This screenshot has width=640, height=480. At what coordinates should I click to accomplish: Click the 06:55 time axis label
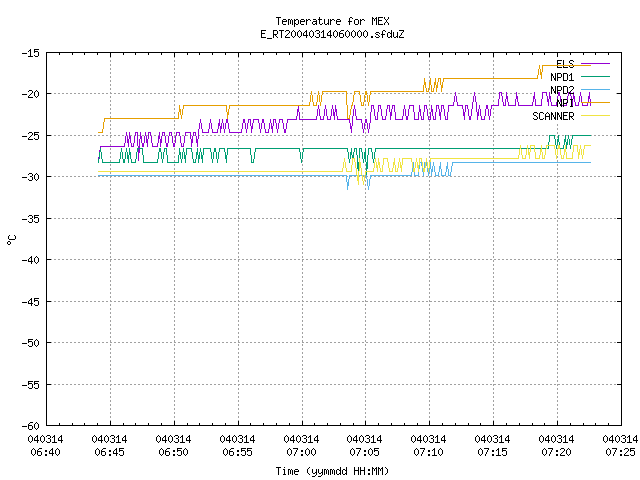238,452
